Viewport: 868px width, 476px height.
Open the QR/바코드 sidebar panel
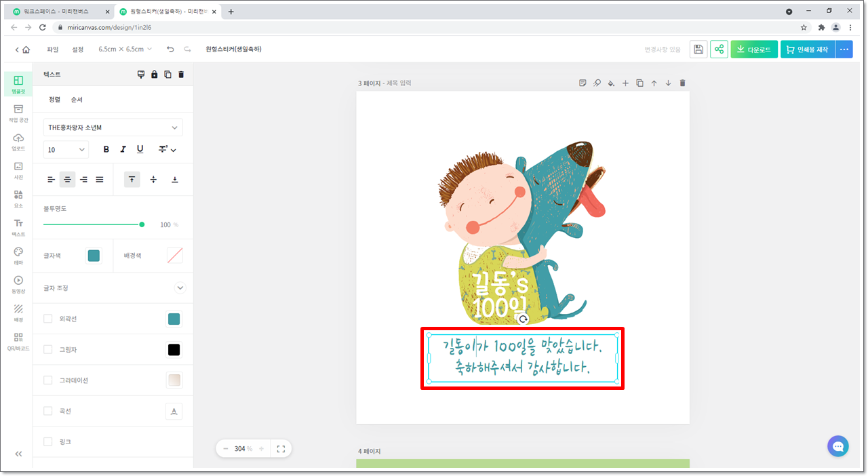click(18, 341)
